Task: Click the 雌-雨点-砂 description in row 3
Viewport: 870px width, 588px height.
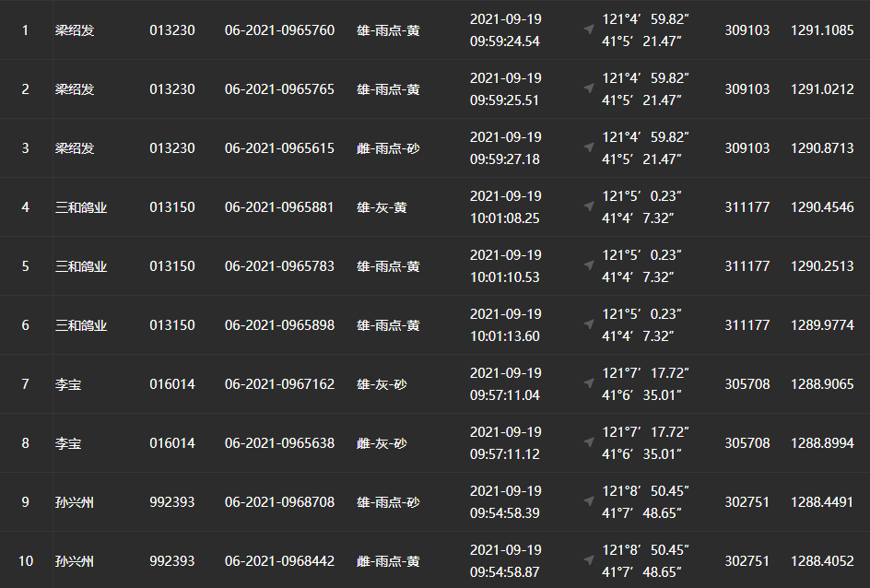Action: 388,148
